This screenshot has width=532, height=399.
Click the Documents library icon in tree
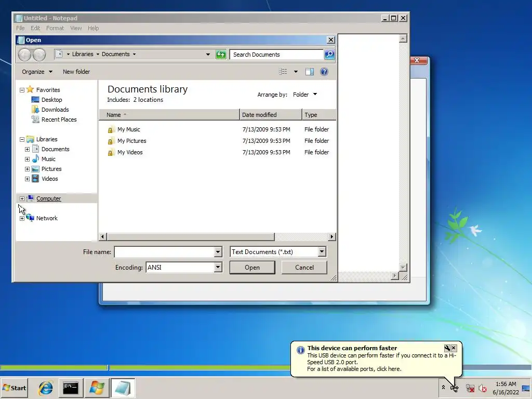pyautogui.click(x=35, y=149)
